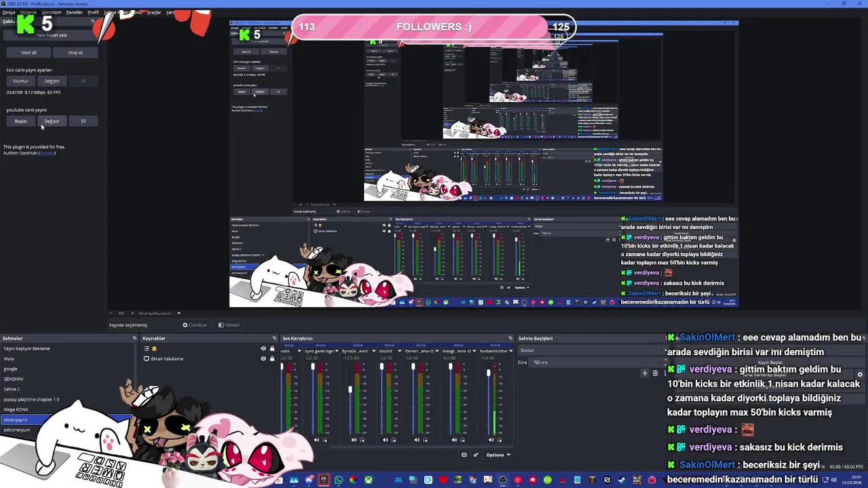Image resolution: width=868 pixels, height=488 pixels.
Task: Click the Stop all button
Action: (x=75, y=53)
